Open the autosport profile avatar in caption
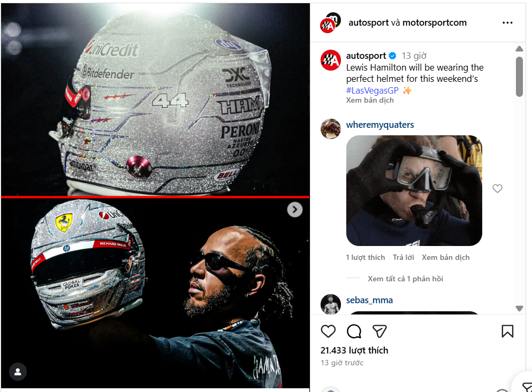Screen dimensions: 532x392 coord(331,60)
